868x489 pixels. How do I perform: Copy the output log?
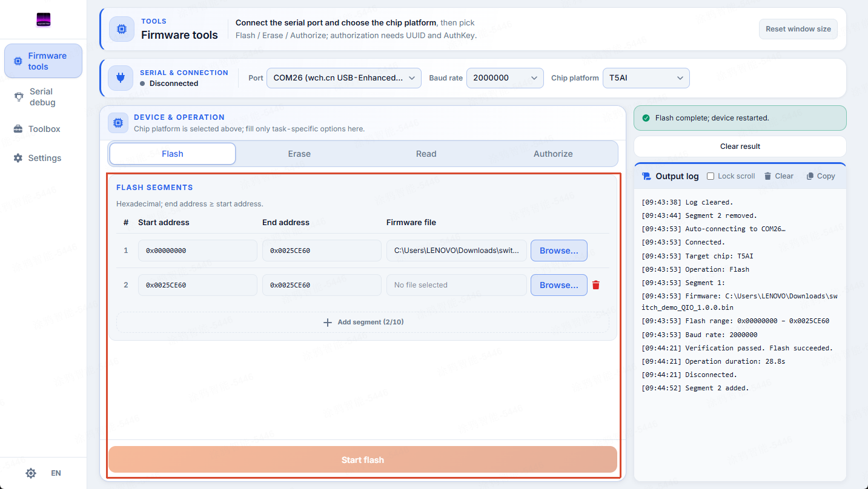(821, 176)
